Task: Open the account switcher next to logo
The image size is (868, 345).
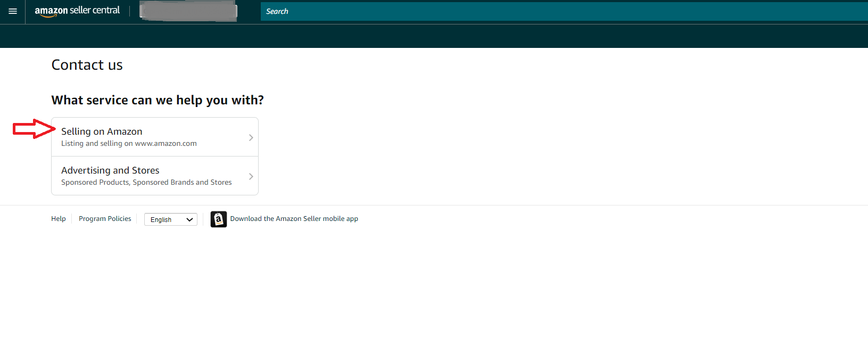Action: click(x=188, y=11)
